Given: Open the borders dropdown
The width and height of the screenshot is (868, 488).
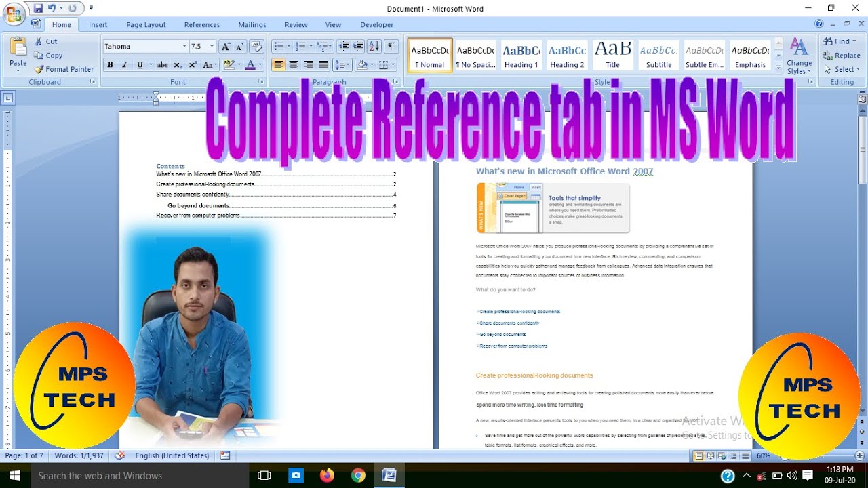Looking at the screenshot, I should point(394,65).
